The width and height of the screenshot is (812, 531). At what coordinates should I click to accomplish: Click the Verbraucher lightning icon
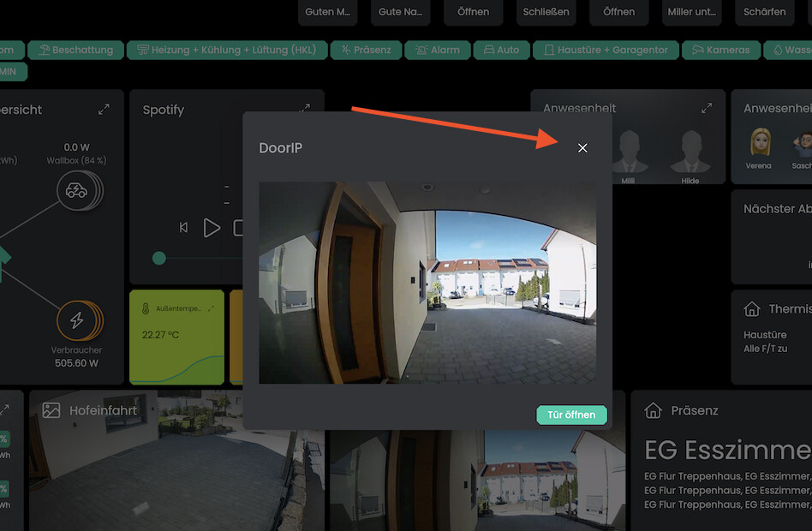(77, 320)
